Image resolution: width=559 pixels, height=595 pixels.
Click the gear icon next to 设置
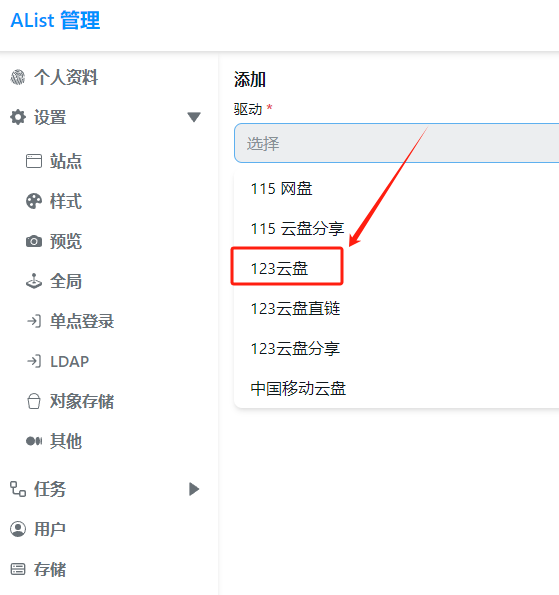click(18, 117)
